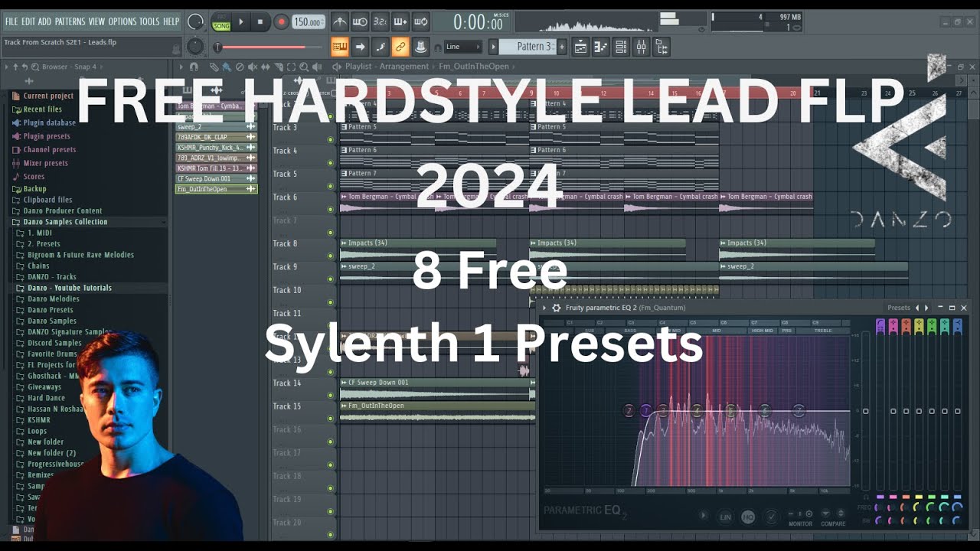Open the Piano roll view icon
This screenshot has width=980, height=551.
point(600,47)
